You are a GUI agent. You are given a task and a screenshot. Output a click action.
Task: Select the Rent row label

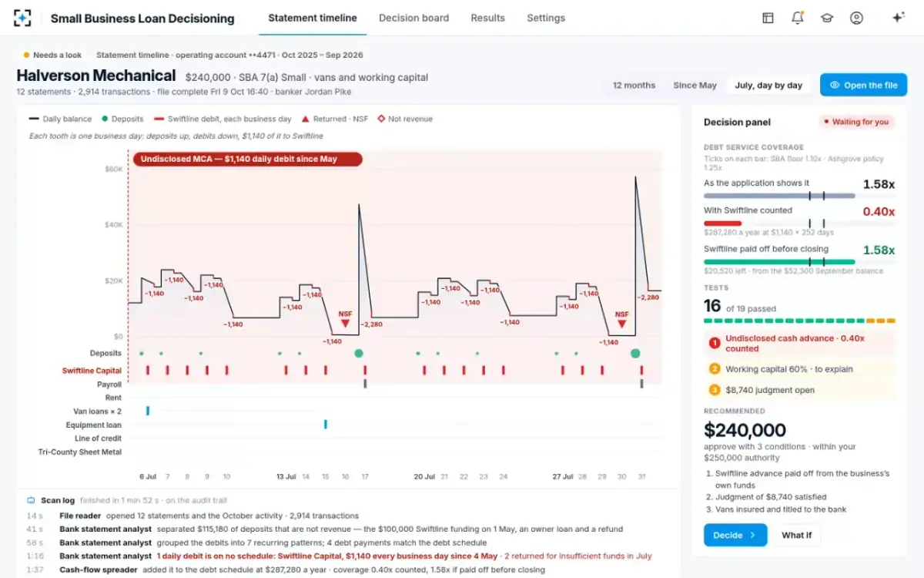point(113,398)
